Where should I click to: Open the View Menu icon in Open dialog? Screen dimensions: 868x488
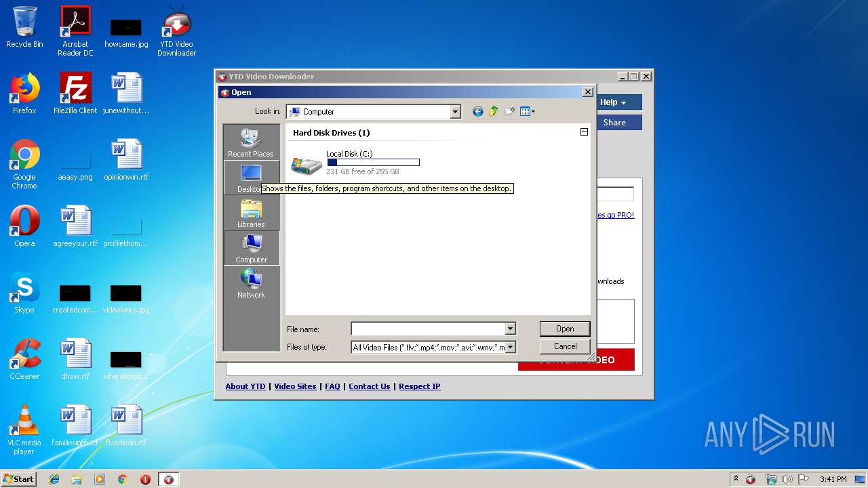tap(528, 112)
